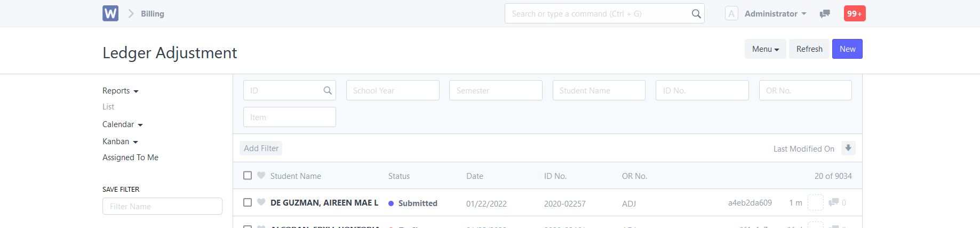
Task: Go to Billing breadcrumb
Action: pyautogui.click(x=153, y=14)
